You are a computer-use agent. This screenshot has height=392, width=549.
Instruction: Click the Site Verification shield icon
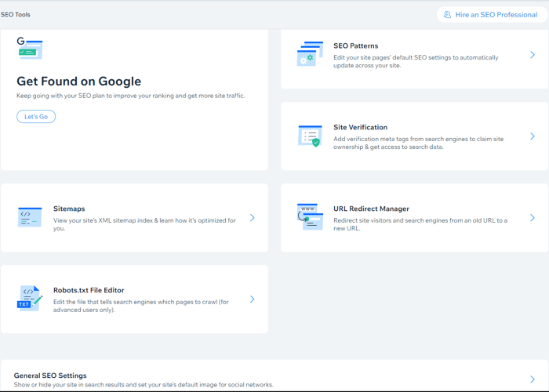click(310, 136)
